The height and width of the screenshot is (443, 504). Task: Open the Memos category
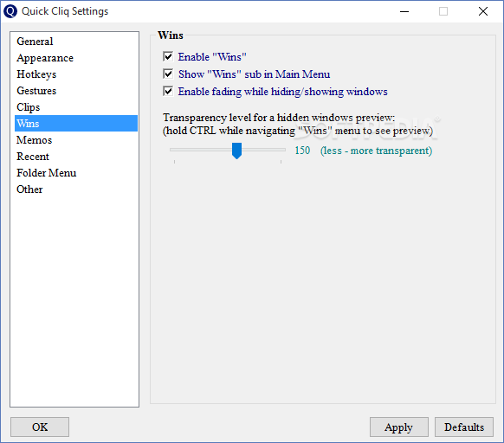point(76,140)
